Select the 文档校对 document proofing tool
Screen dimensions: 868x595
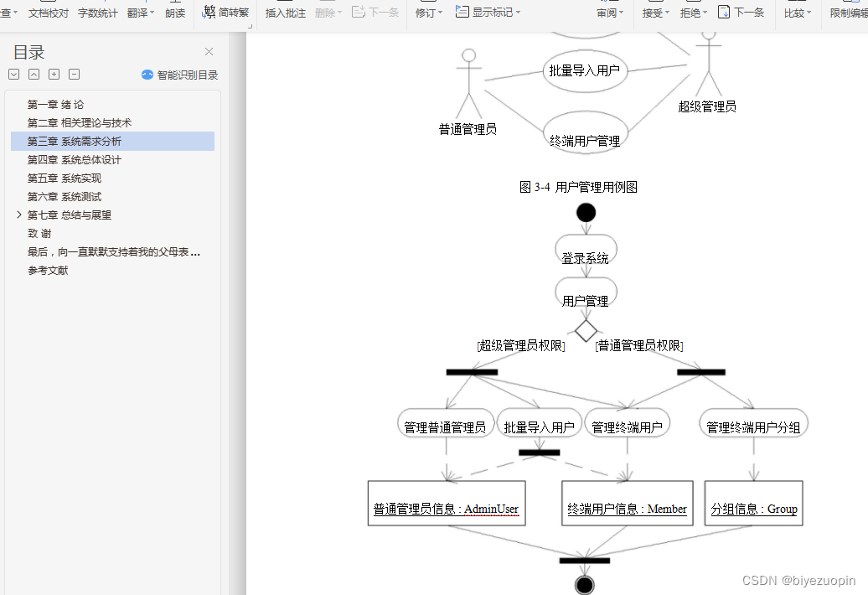(48, 13)
